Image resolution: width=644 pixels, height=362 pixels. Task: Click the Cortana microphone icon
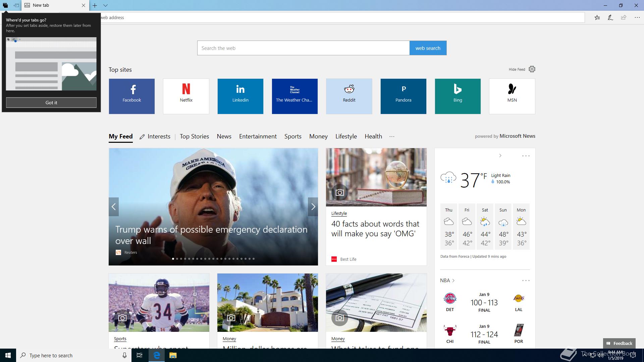[124, 355]
